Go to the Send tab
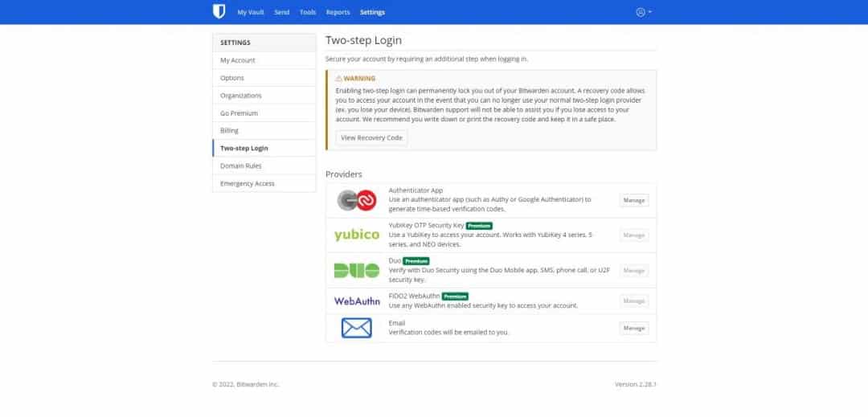 [x=281, y=13]
